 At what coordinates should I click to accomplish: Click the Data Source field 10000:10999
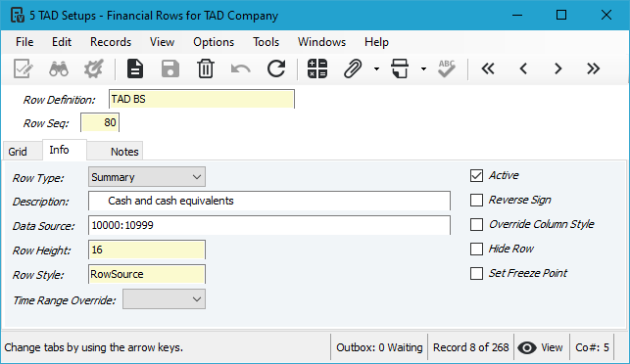[x=269, y=225]
